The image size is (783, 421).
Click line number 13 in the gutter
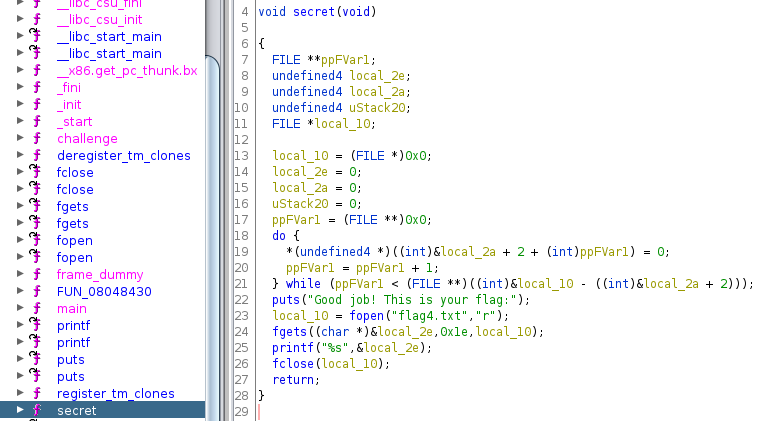coord(241,156)
